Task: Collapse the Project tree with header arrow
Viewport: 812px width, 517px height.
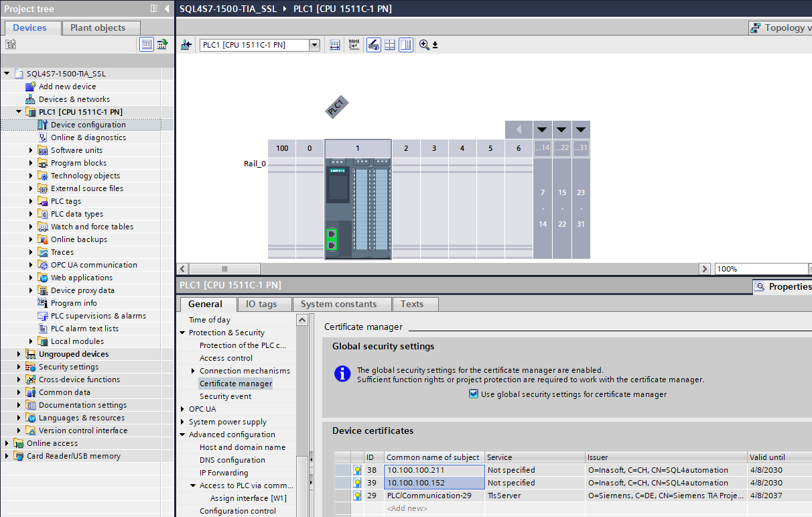Action: click(x=167, y=9)
